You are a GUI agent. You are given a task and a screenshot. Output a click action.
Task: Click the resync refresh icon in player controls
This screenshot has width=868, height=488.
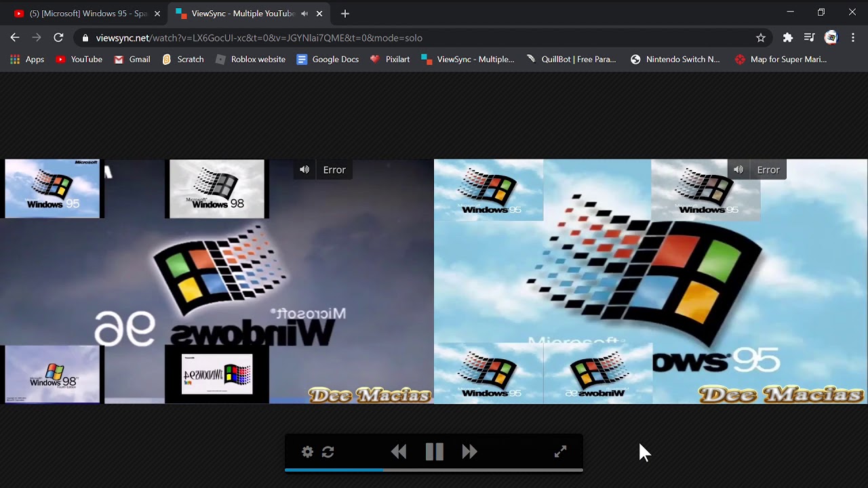pyautogui.click(x=328, y=451)
